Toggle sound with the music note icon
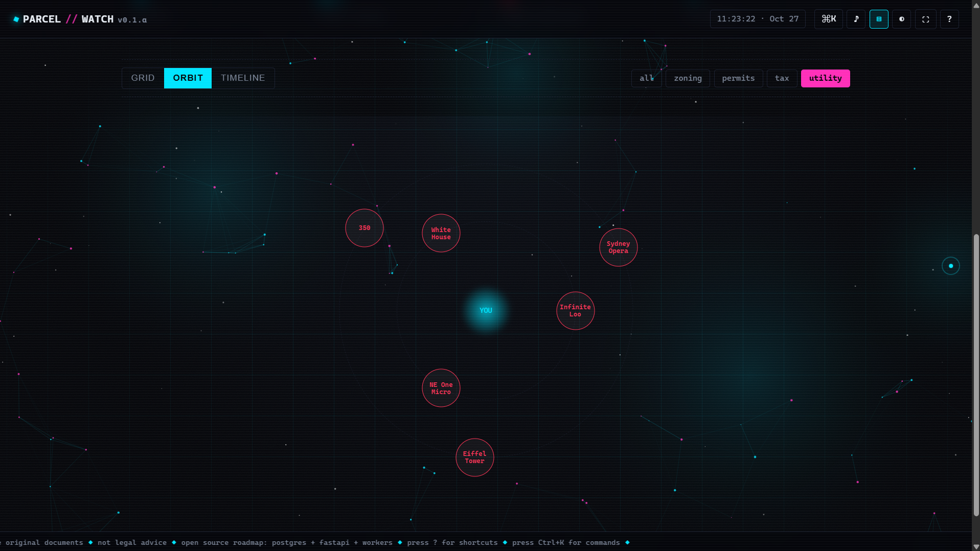The height and width of the screenshot is (551, 980). pos(856,19)
